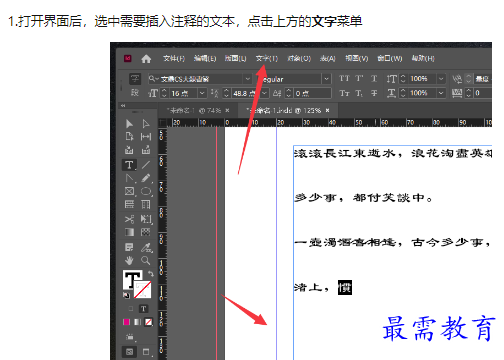Toggle character formatting controls (字)

point(135,79)
